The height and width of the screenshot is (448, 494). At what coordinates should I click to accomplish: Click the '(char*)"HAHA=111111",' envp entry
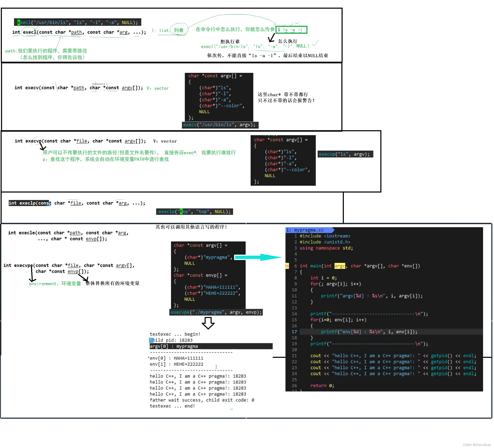pyautogui.click(x=212, y=287)
